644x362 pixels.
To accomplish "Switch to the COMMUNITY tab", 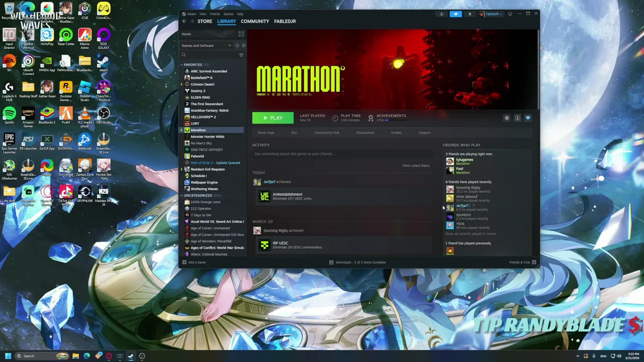I will (255, 21).
